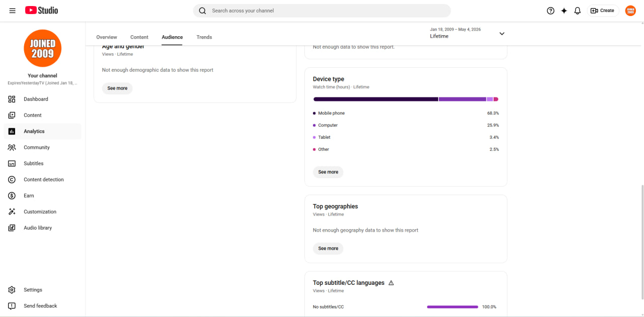Click the Your channel label
Viewport: 644px width, 317px height.
42,76
